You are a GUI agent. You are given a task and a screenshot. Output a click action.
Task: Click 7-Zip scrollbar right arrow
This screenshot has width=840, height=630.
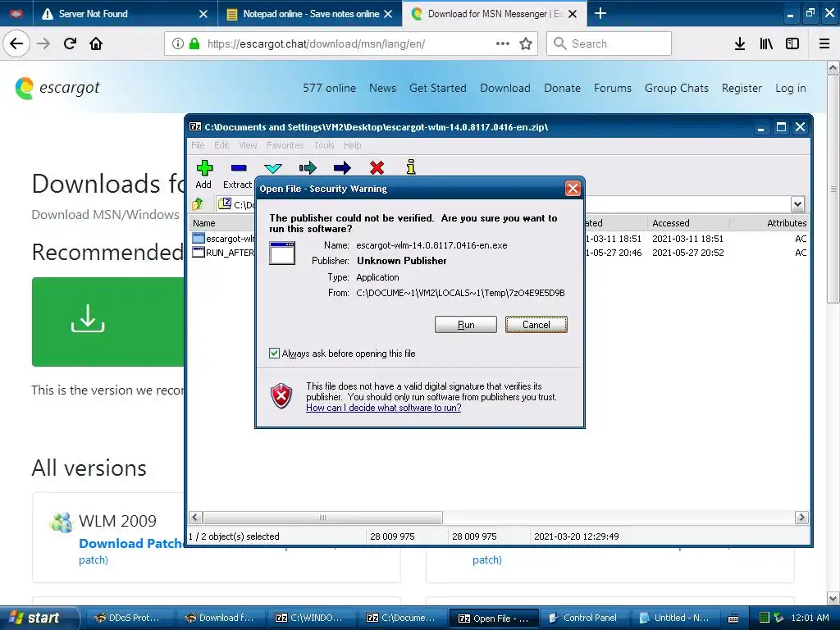pyautogui.click(x=801, y=518)
